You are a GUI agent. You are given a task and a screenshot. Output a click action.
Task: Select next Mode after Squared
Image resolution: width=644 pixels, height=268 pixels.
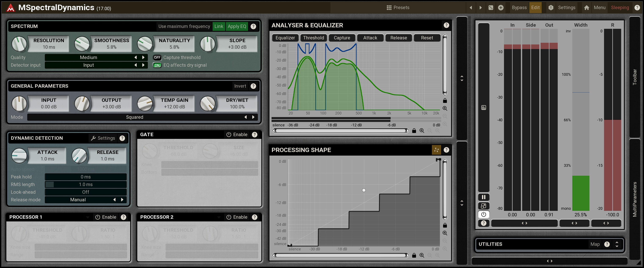pos(253,117)
